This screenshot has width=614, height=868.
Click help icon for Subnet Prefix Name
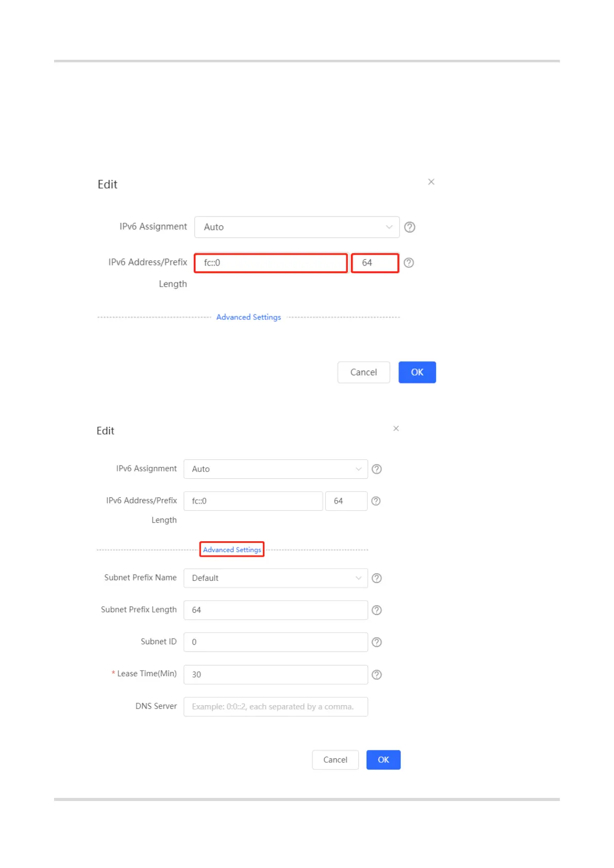click(x=377, y=578)
